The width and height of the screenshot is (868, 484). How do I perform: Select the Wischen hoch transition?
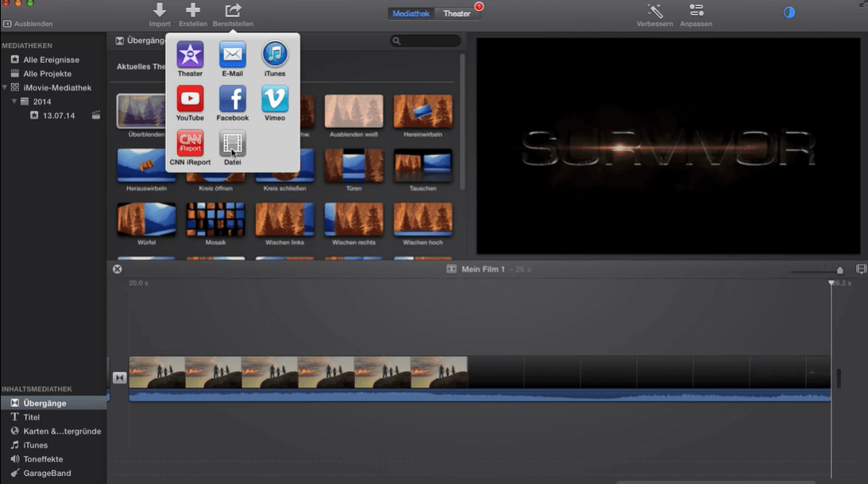point(423,219)
